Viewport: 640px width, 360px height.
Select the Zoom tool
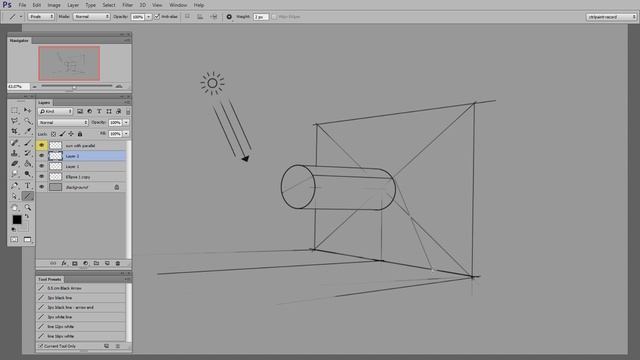tap(27, 208)
